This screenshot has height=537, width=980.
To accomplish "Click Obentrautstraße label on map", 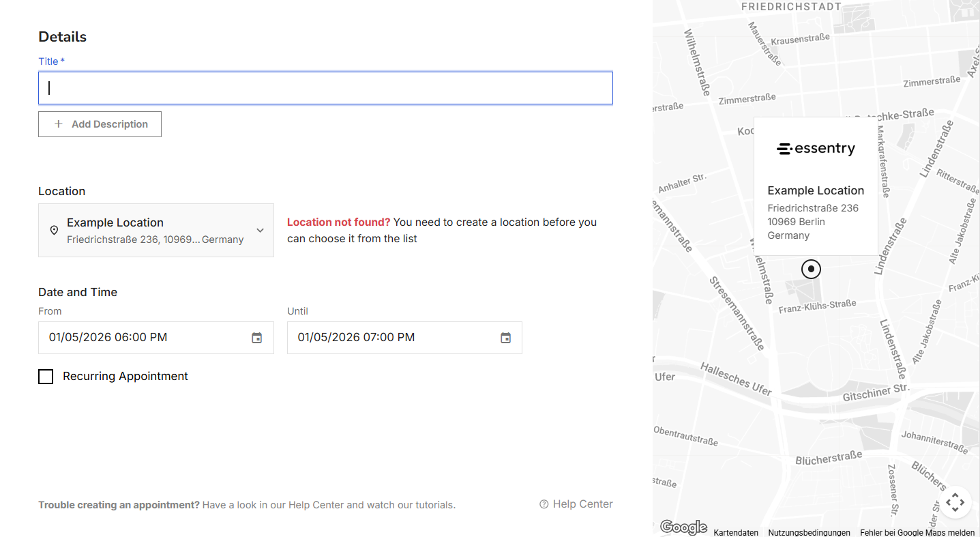I will pyautogui.click(x=685, y=436).
